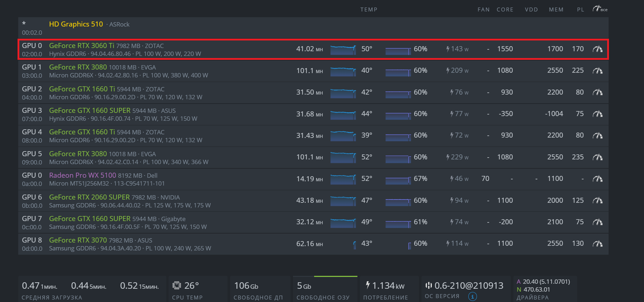Click the PL column header
Image resolution: width=644 pixels, height=302 pixels.
point(580,10)
